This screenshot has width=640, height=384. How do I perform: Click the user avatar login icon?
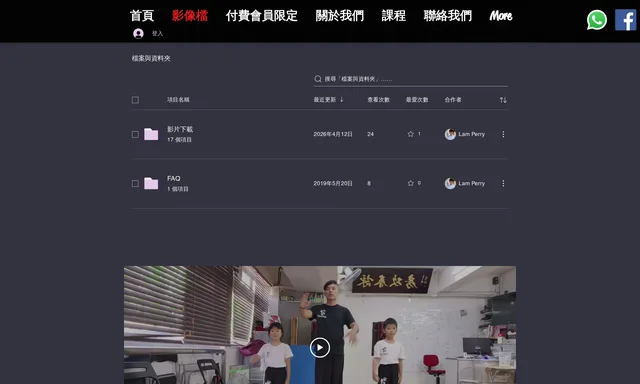(138, 33)
